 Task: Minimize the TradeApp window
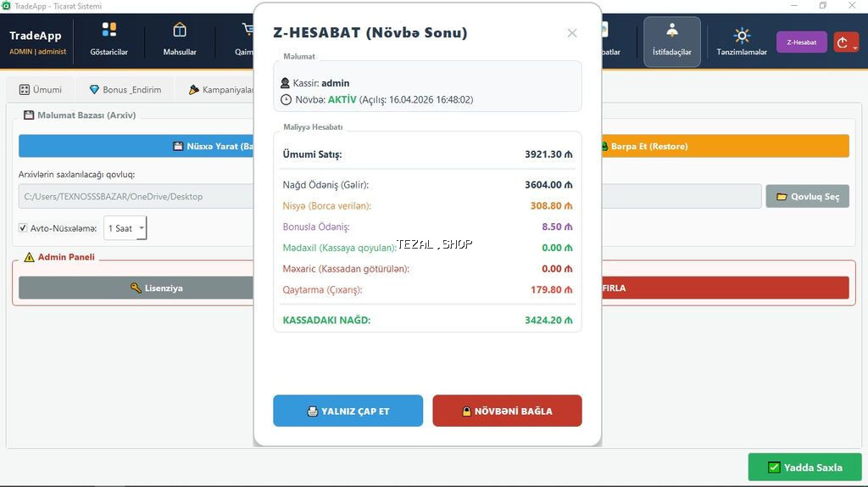pyautogui.click(x=793, y=6)
